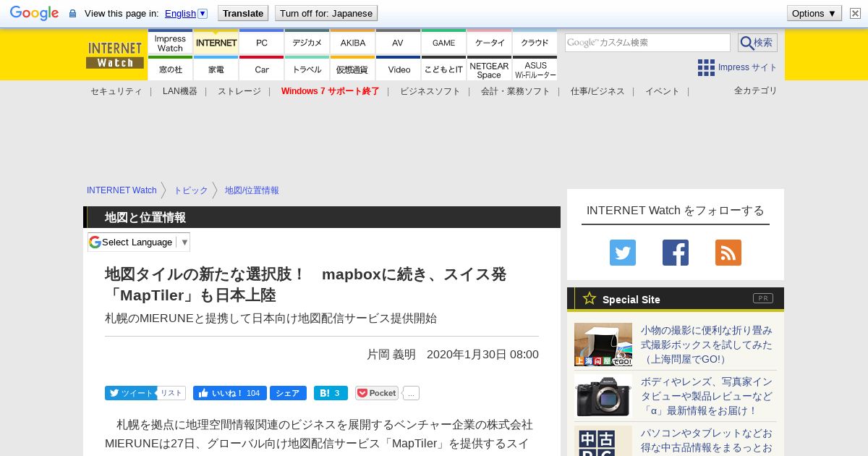Follow INTERNET Watch on Twitter icon
This screenshot has width=868, height=456.
click(623, 253)
